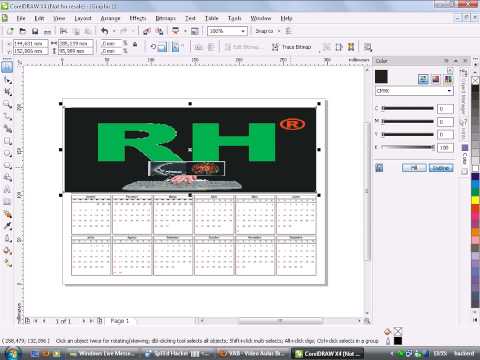Image resolution: width=480 pixels, height=360 pixels.
Task: Click the K value field showing 100
Action: coord(445,147)
